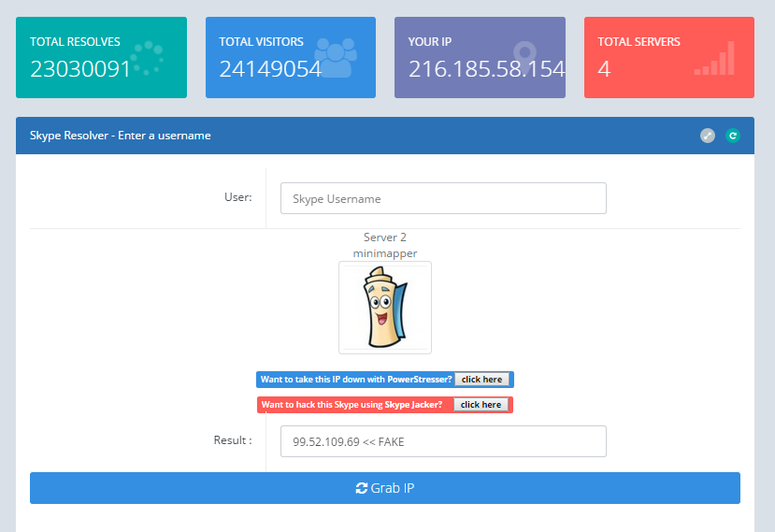
Task: Click the signal bars icon in Total Servers card
Action: coord(714,58)
